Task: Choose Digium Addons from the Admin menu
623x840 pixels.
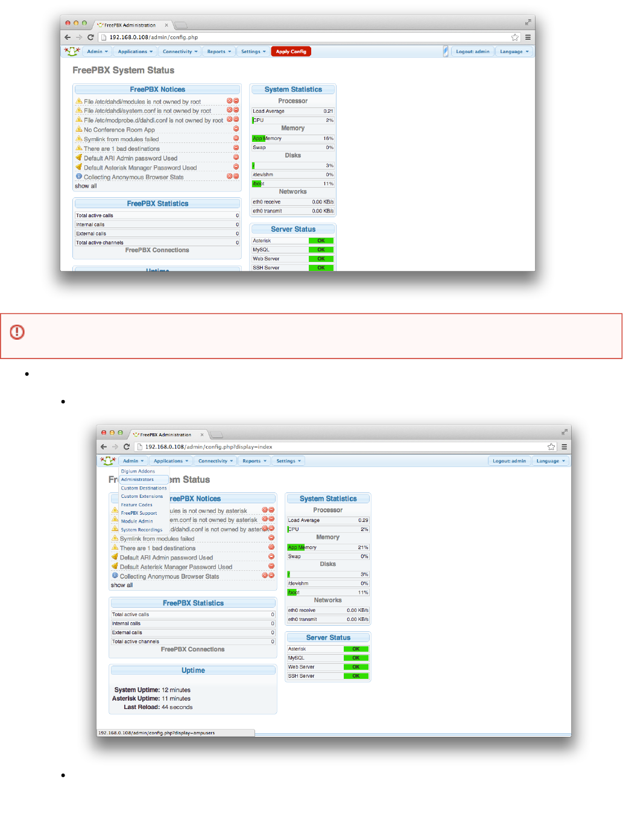Action: 138,471
